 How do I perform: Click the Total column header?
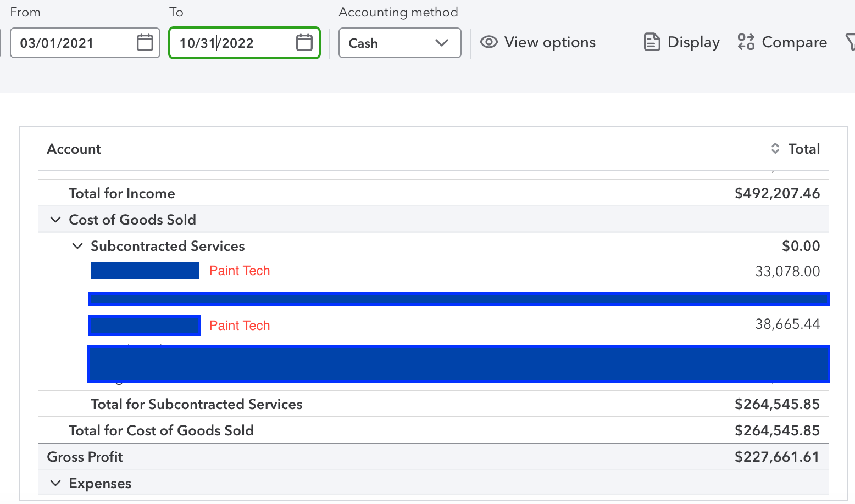804,149
